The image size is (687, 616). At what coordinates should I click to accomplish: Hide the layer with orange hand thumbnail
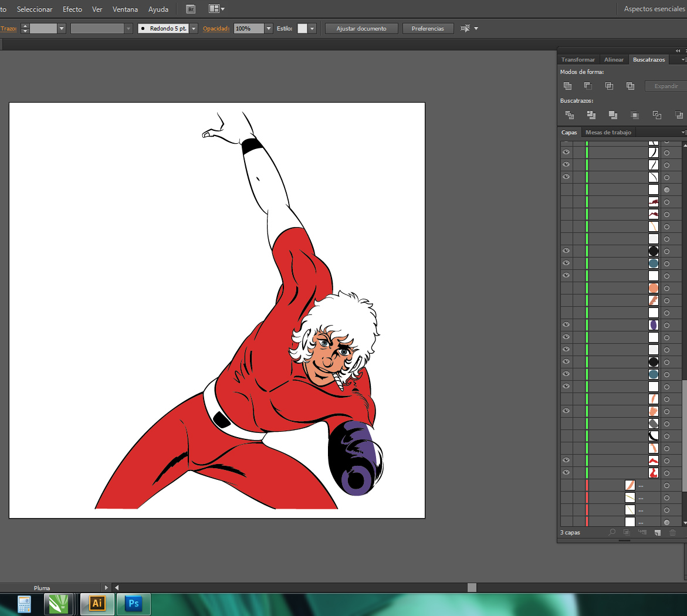566,411
